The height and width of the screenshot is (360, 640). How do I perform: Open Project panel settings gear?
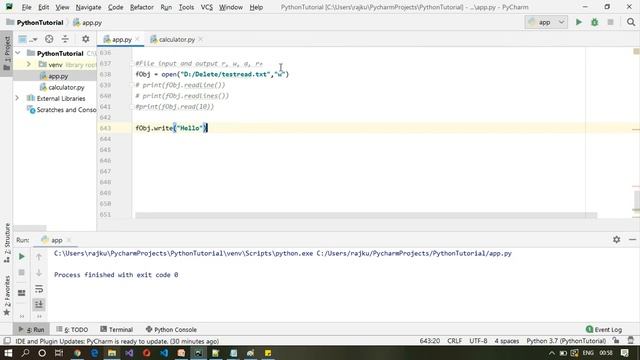tap(85, 39)
